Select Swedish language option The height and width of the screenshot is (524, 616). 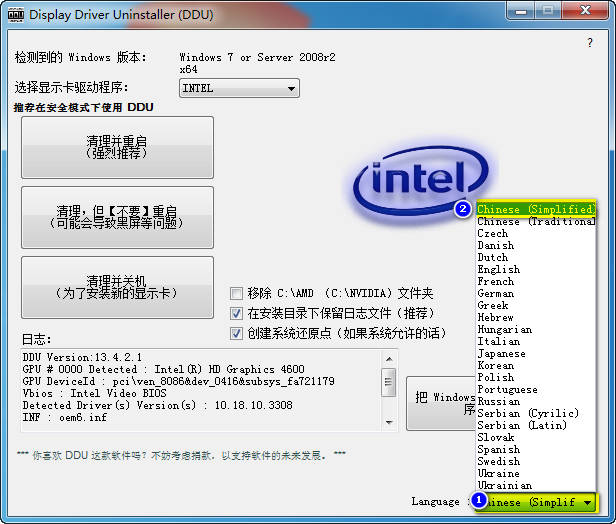536,461
